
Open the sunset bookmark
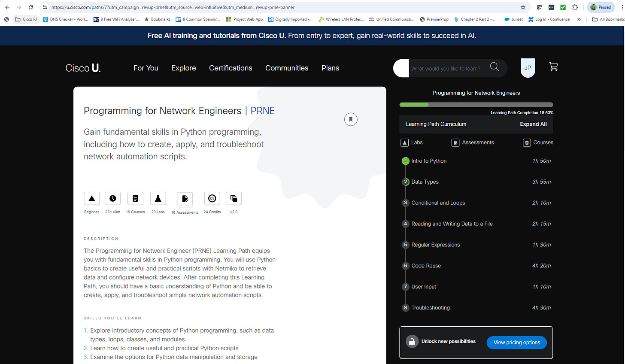pyautogui.click(x=513, y=19)
